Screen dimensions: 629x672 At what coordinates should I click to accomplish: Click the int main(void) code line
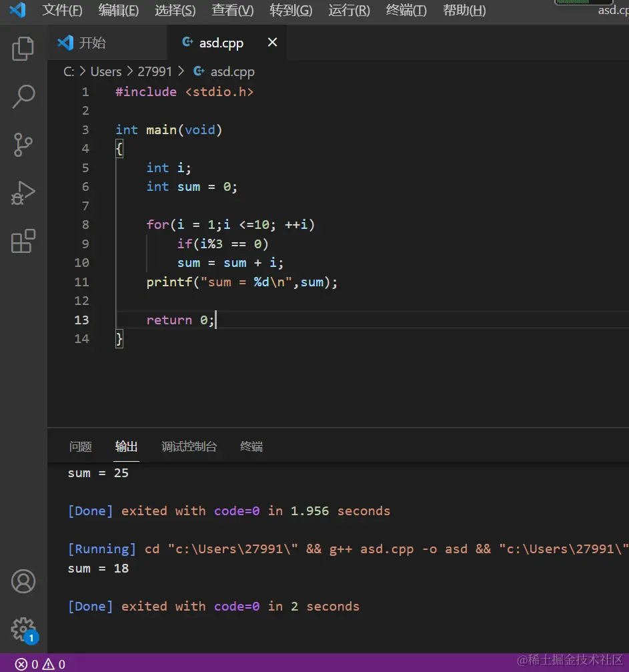168,129
